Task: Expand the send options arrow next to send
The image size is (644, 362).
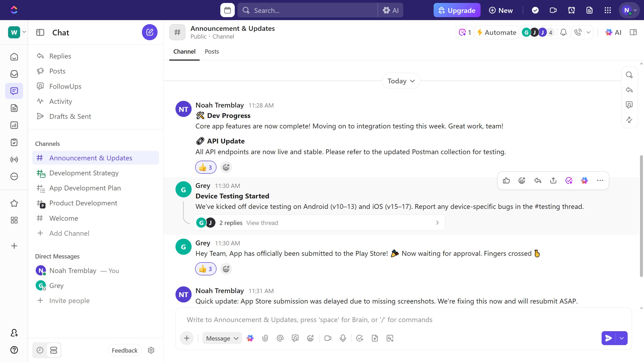Action: [x=622, y=338]
